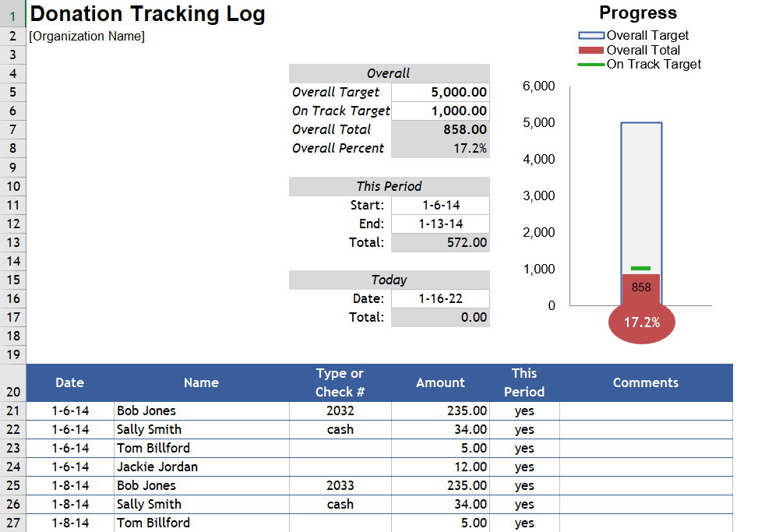Click the 6,000 axis label on chart
The image size is (772, 532).
point(538,86)
